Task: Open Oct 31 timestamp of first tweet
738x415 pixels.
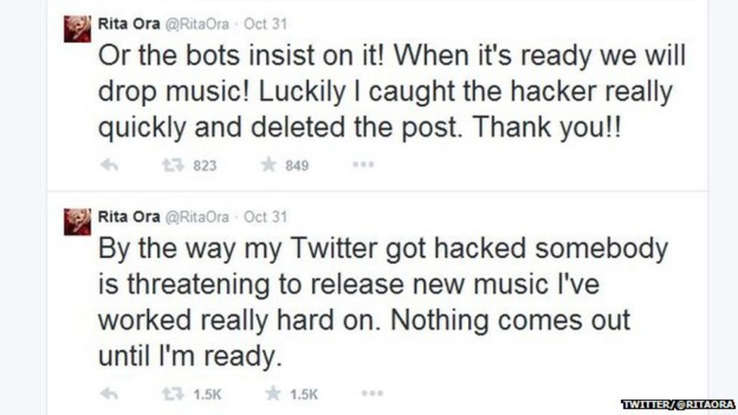Action: 265,24
